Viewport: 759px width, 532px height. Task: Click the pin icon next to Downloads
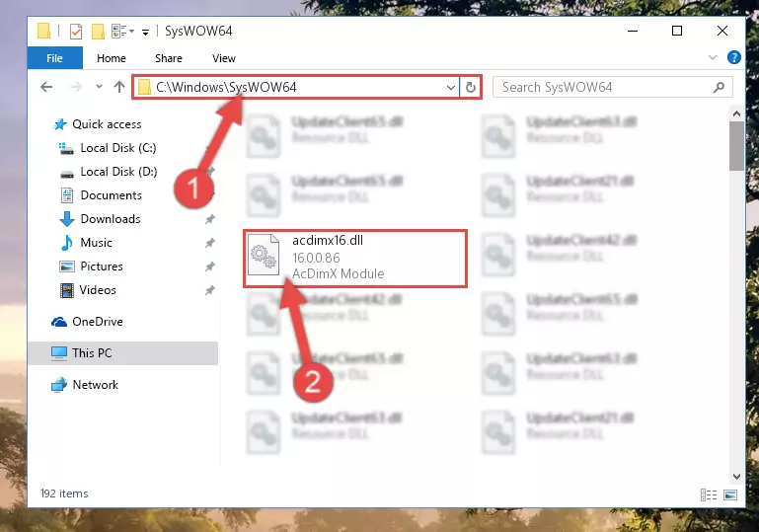tap(209, 219)
